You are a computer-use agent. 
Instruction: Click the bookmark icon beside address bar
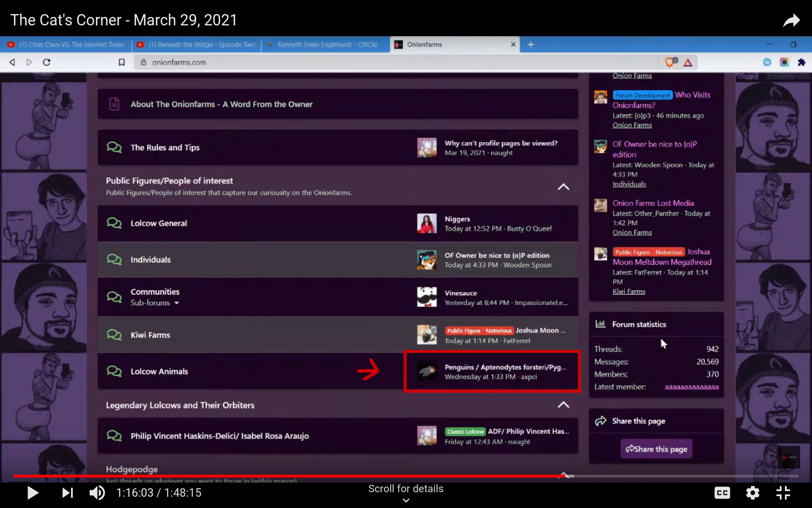point(121,62)
